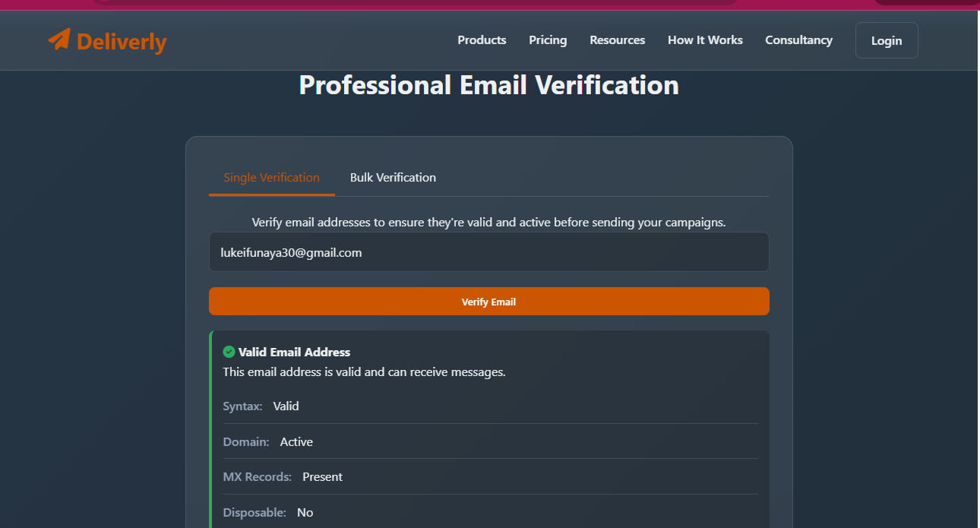Screen dimensions: 980x528
Task: Click the Deliverly brand name text
Action: point(122,42)
